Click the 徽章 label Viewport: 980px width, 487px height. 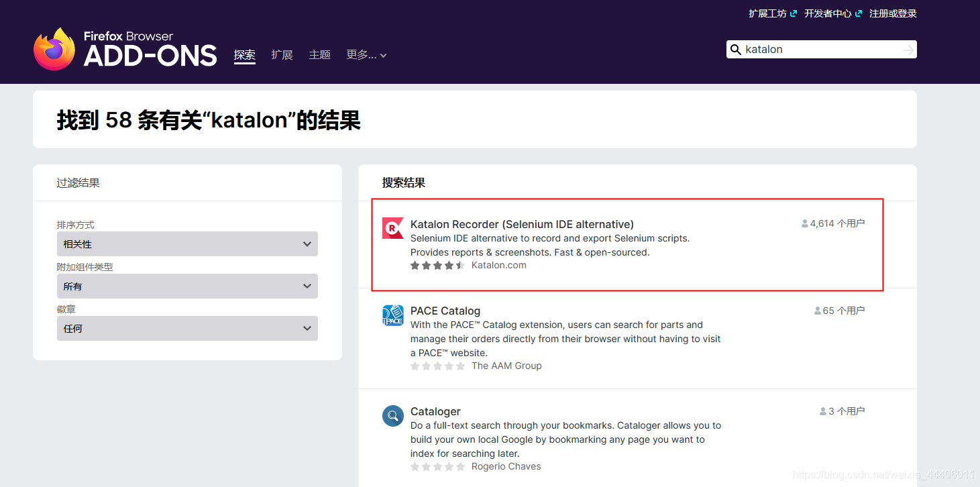pos(66,310)
